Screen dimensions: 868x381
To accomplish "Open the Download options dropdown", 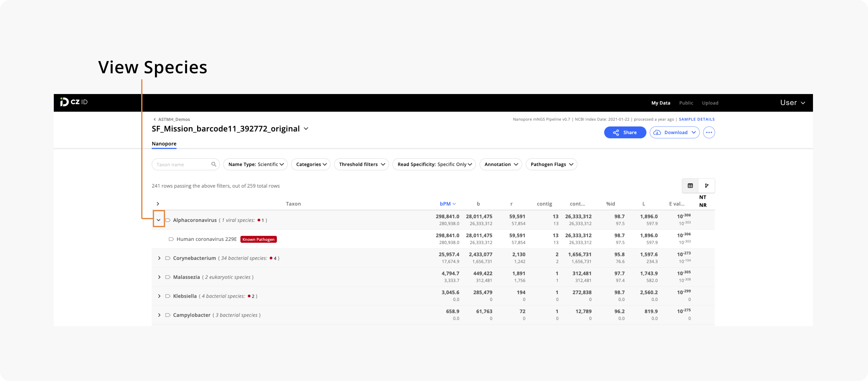I will (675, 132).
